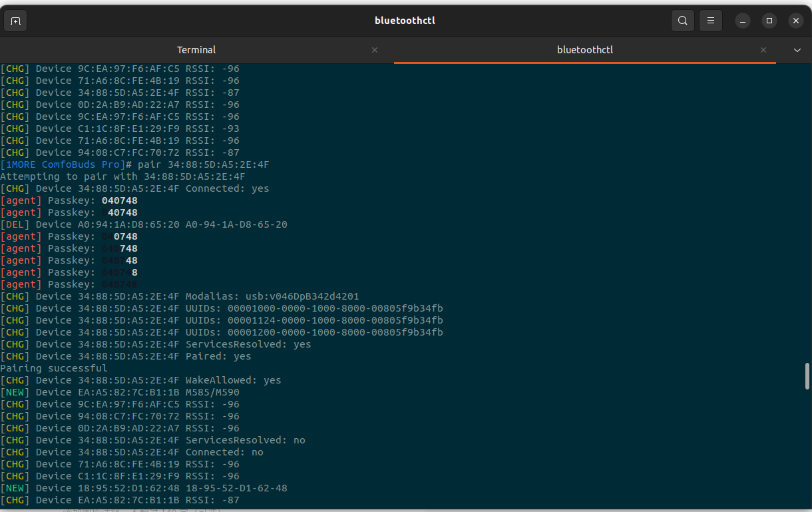Open a new terminal tab
Viewport: 812px width, 512px height.
tap(16, 21)
